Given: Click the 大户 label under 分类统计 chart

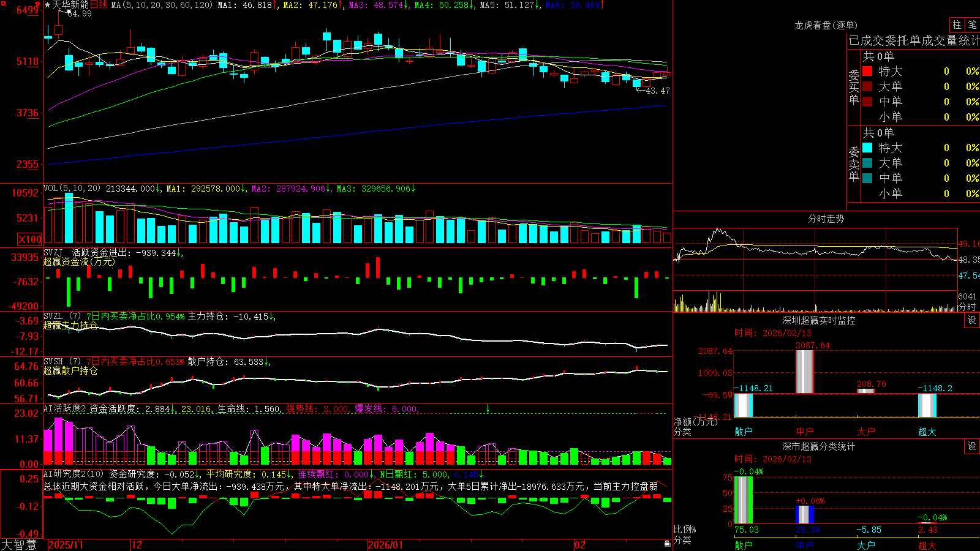Looking at the screenshot, I should tap(865, 545).
